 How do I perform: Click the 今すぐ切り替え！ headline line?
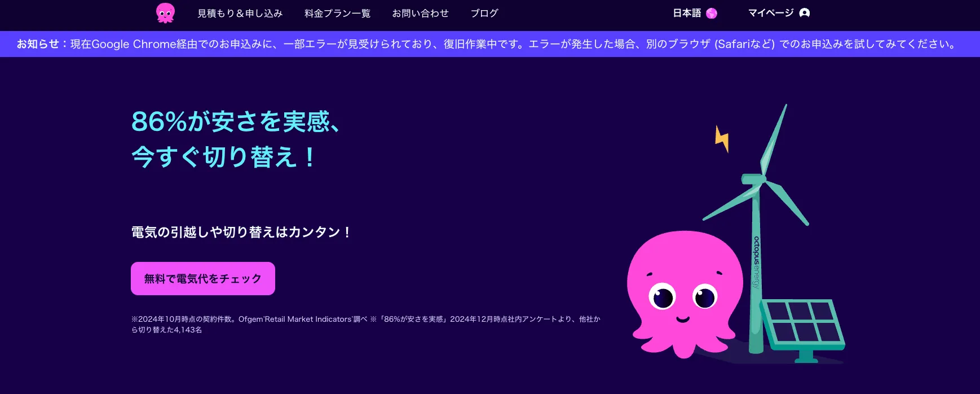pyautogui.click(x=223, y=156)
